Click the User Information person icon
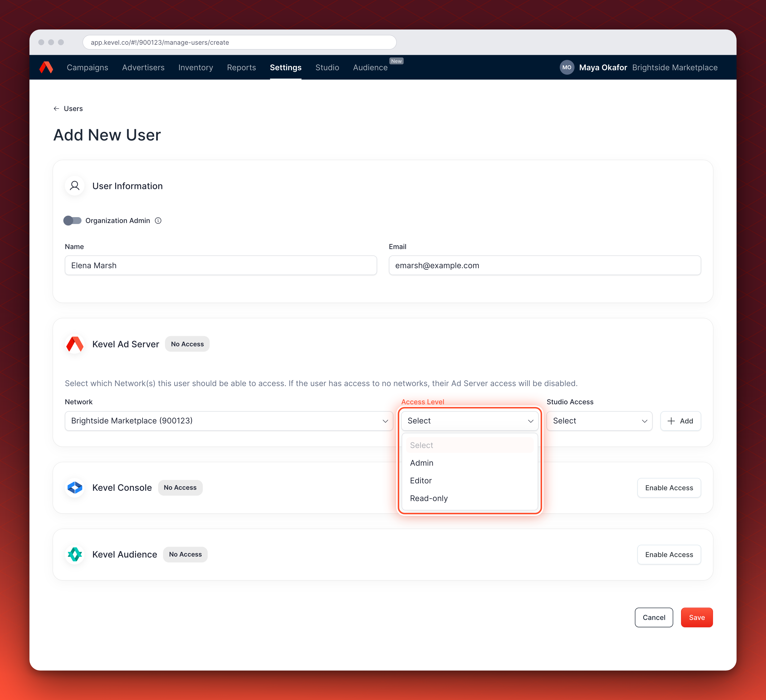This screenshot has width=766, height=700. [x=75, y=186]
